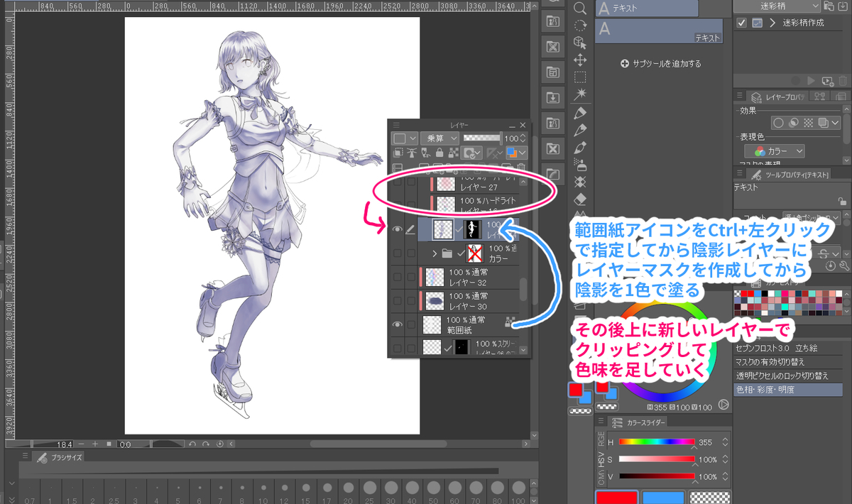Click the border effect circle icon
The width and height of the screenshot is (852, 504).
point(778,123)
